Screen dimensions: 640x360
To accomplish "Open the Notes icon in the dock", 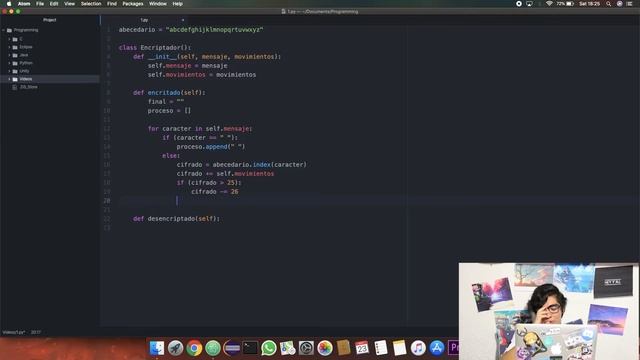I will click(399, 348).
